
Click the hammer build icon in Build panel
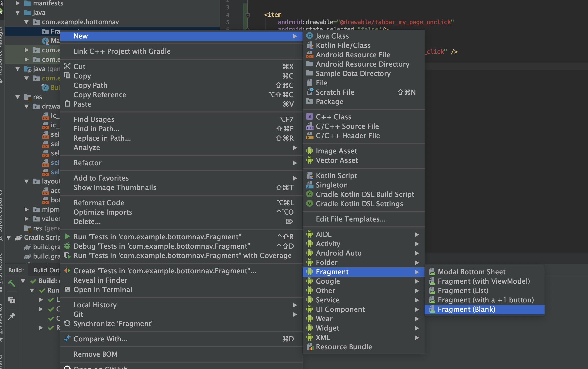click(12, 283)
